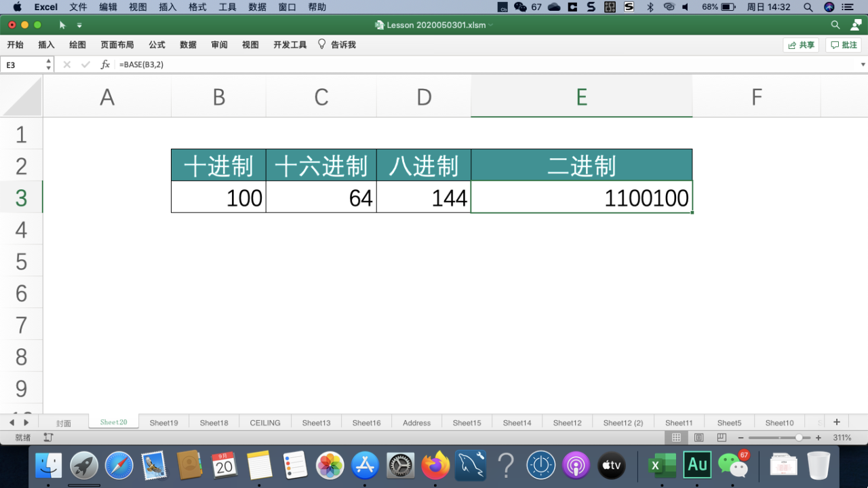
Task: Click the 告诉我 lightbulb search
Action: click(337, 45)
